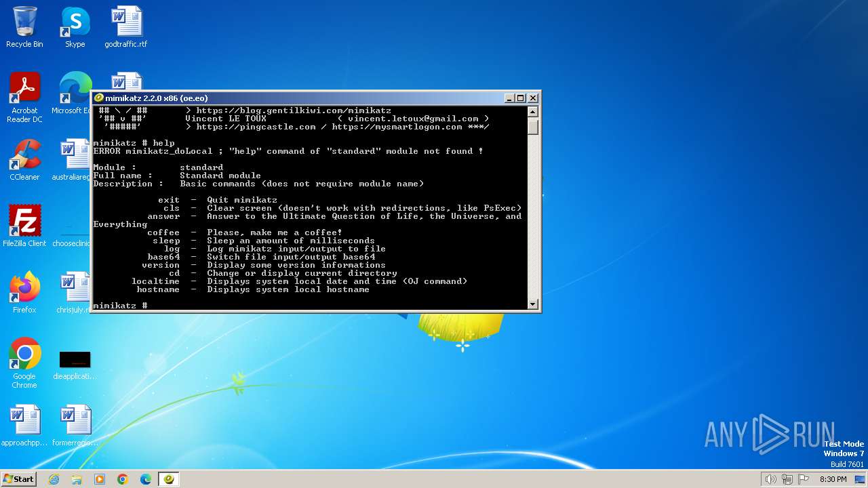This screenshot has height=488, width=868.
Task: Click the 'version' command row
Action: [264, 265]
